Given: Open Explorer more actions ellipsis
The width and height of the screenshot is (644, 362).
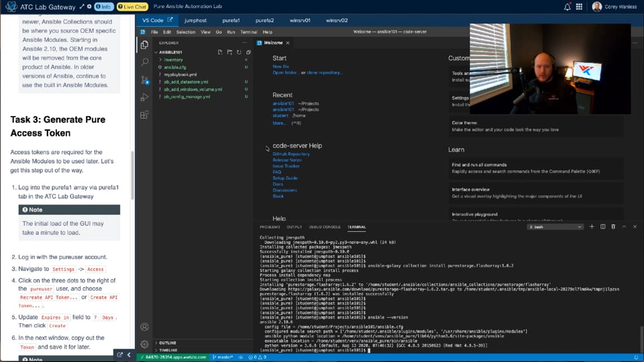Looking at the screenshot, I should 244,43.
